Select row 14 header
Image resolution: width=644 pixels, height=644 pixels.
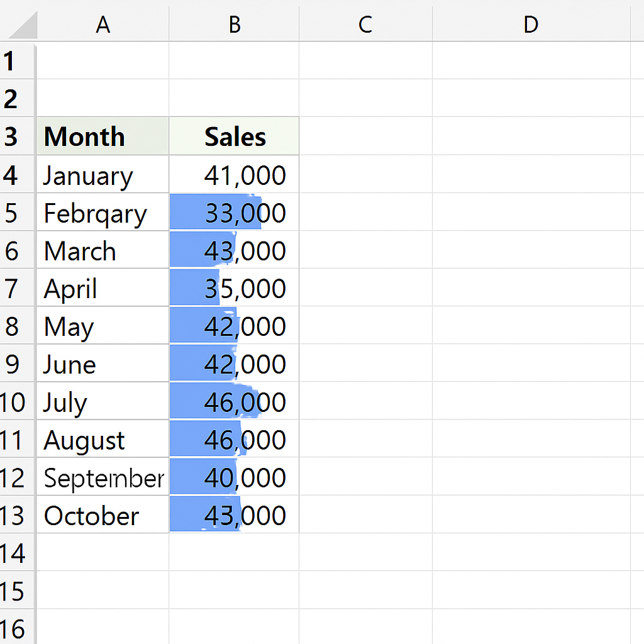[x=17, y=552]
